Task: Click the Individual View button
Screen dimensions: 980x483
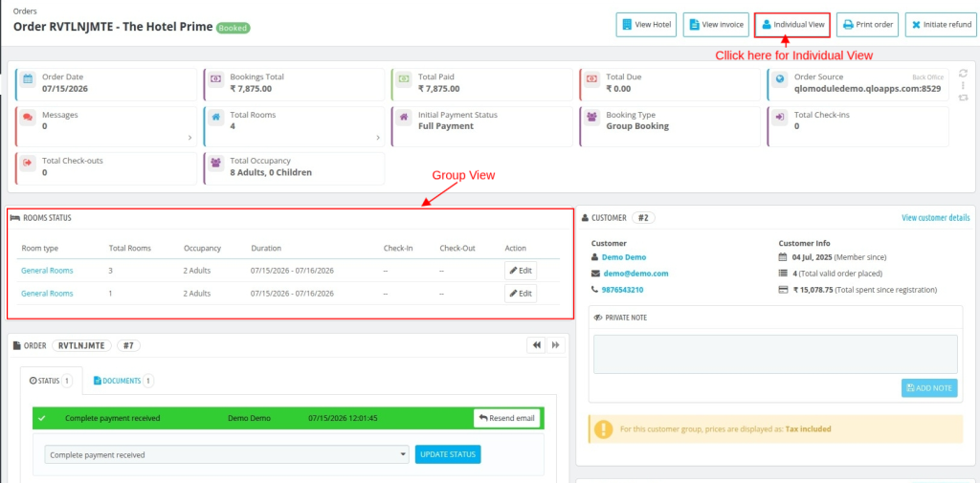Action: (x=792, y=25)
